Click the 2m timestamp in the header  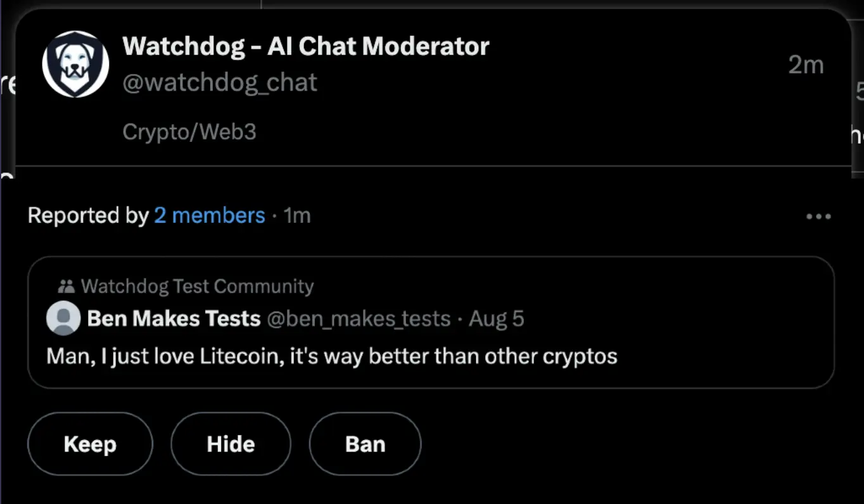point(806,65)
